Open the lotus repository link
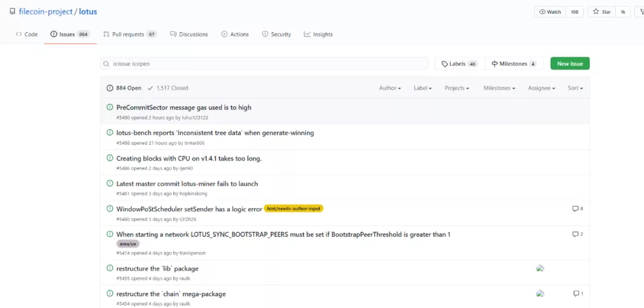Screen dimensions: 644x308 point(88,11)
